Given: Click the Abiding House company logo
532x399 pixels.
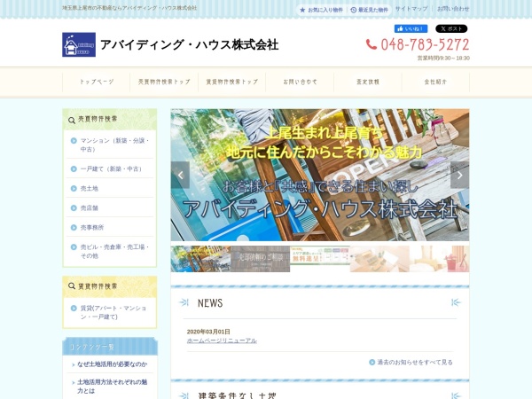Looking at the screenshot, I should point(79,44).
